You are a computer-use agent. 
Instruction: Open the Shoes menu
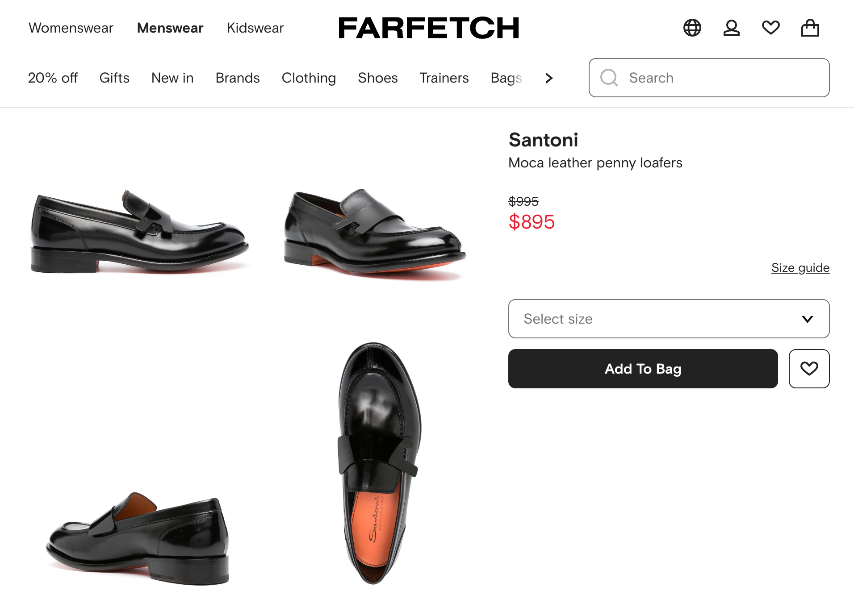pos(377,78)
